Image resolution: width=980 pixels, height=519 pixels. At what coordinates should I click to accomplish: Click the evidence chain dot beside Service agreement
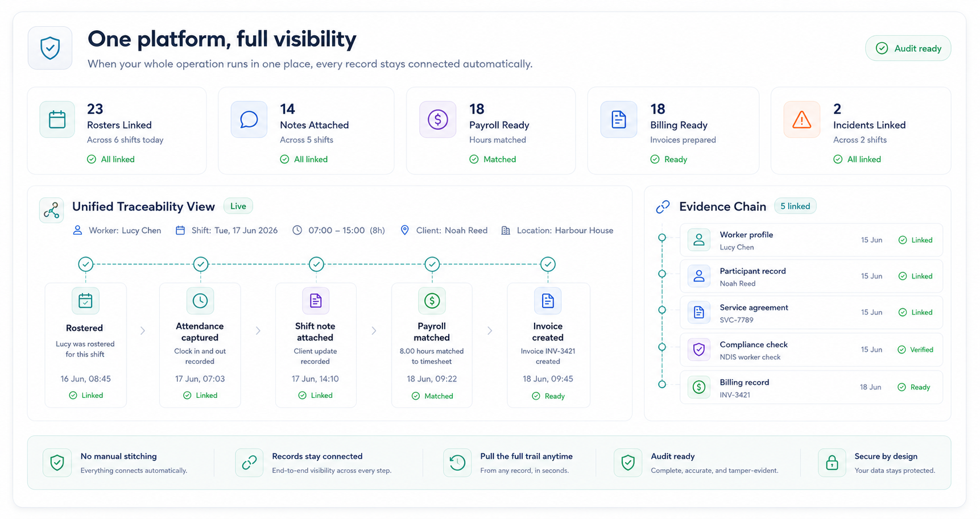(x=662, y=310)
